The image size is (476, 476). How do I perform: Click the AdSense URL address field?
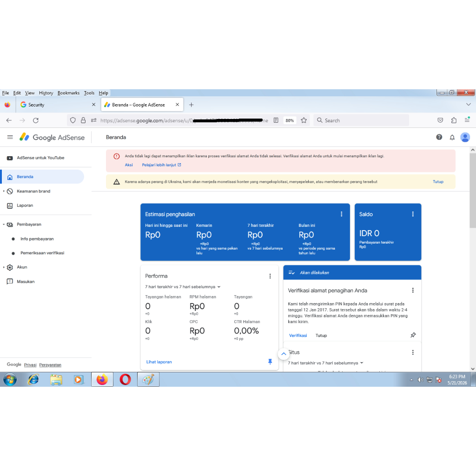(x=184, y=120)
